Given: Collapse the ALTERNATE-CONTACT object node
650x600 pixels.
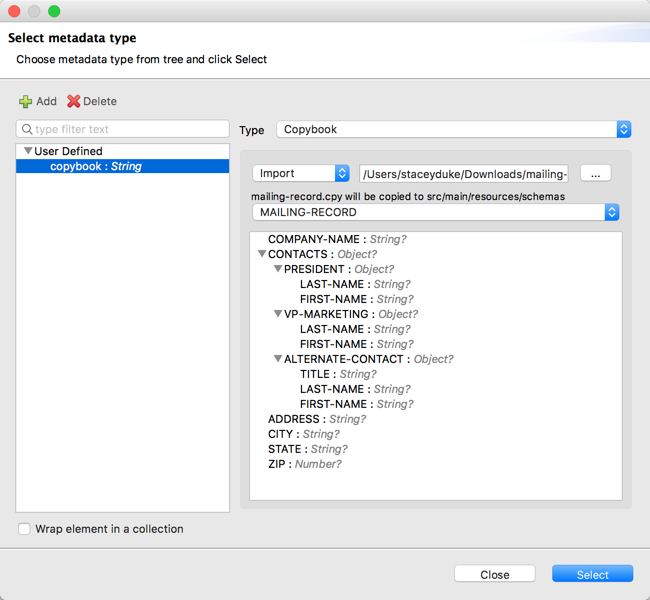Looking at the screenshot, I should (278, 359).
